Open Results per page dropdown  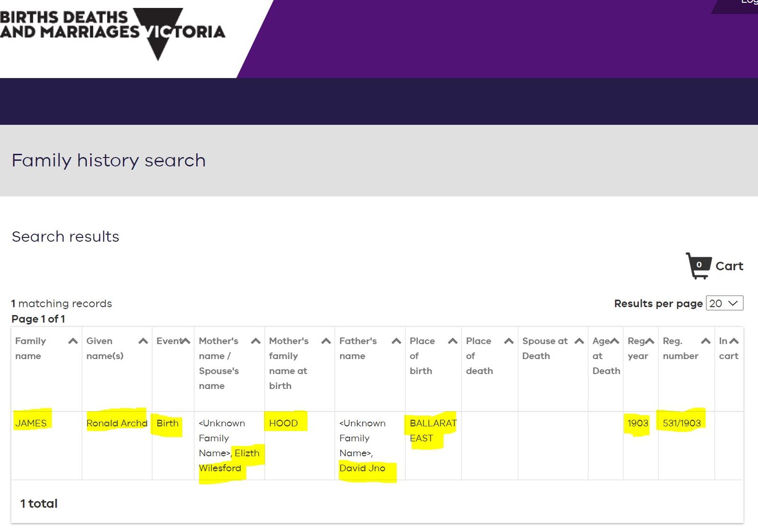pyautogui.click(x=724, y=303)
